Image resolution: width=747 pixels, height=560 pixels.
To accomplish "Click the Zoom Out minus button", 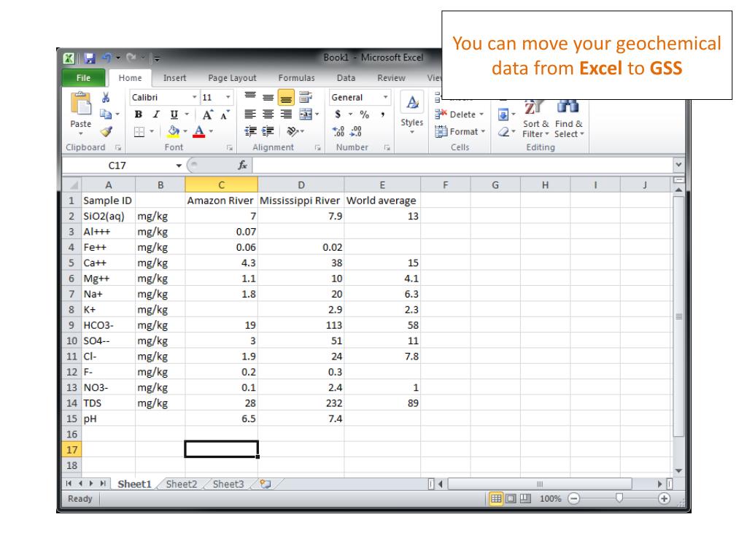I will pos(574,499).
